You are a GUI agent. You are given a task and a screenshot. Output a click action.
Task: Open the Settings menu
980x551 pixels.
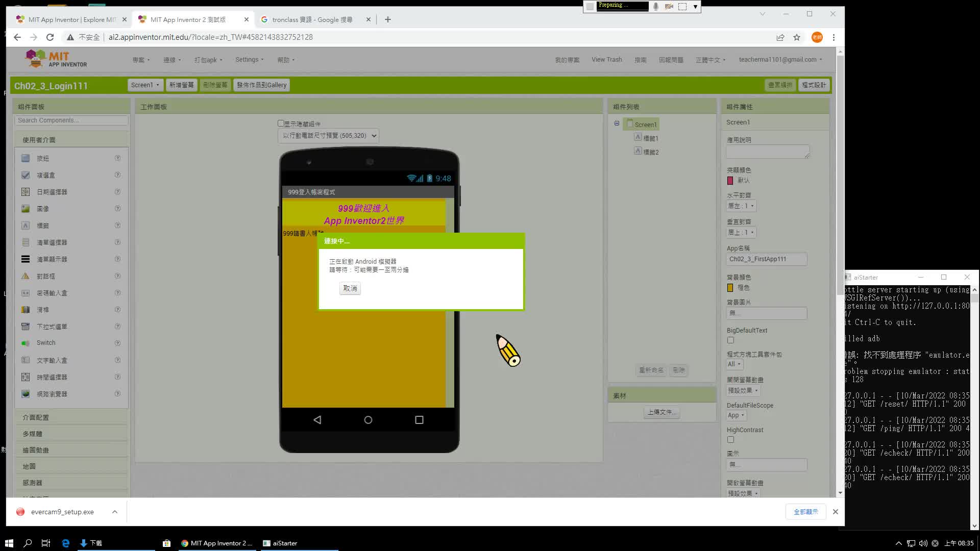[249, 60]
